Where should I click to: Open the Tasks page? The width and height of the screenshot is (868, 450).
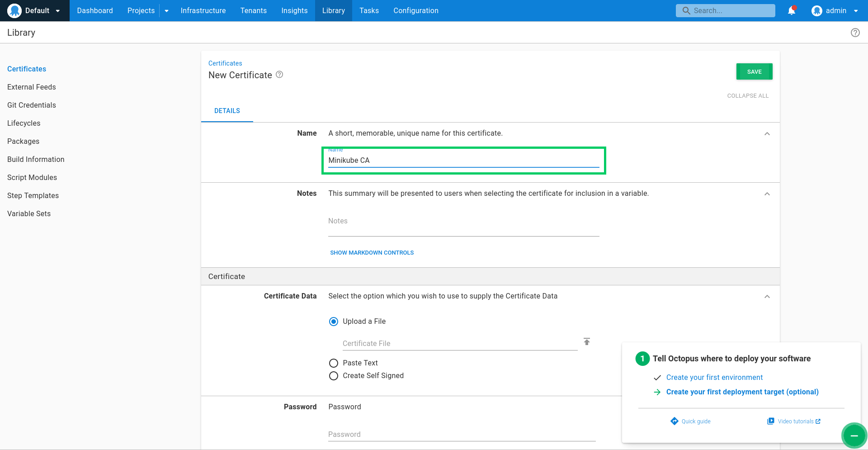click(x=369, y=10)
